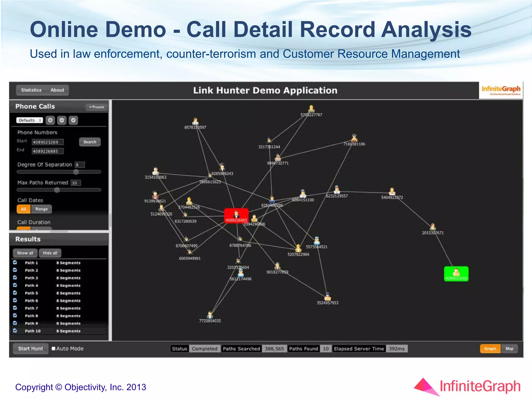Select the Path 9 row label
Viewport: 532px width, 399px height.
(x=31, y=323)
